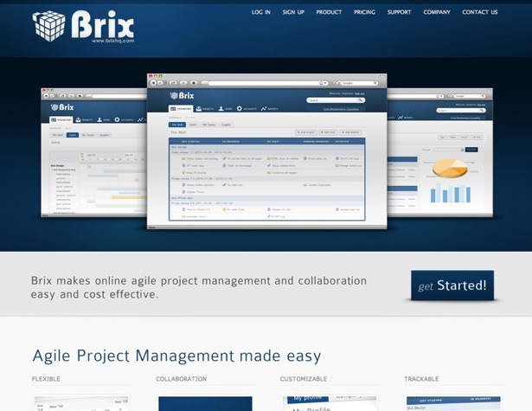Click home icon in center browser window

pos(194,83)
